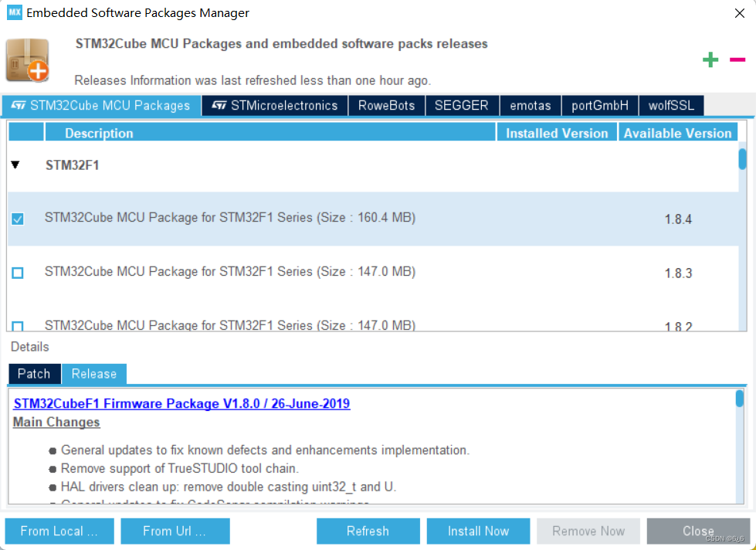Screen dimensions: 756x550
Task: Open the STM32CubeF1 Firmware Package V1.8.0 link
Action: (181, 404)
